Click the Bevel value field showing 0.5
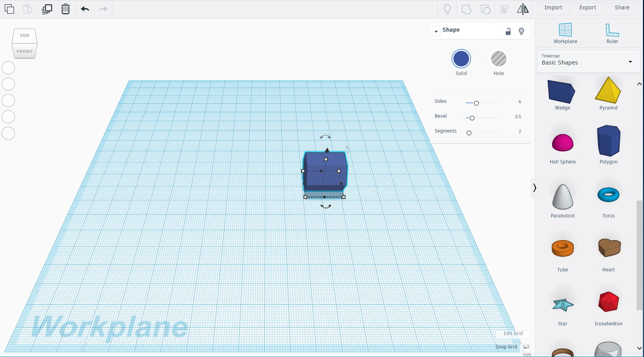Viewport: 644px width, 357px height. click(x=518, y=117)
